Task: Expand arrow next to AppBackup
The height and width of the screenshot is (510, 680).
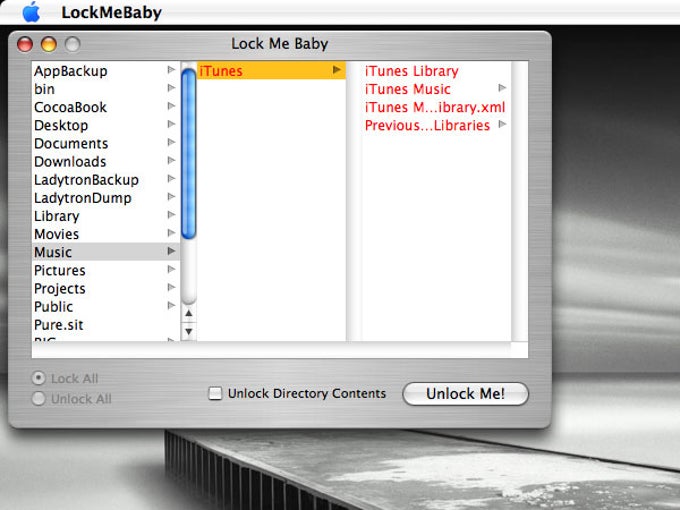Action: [x=171, y=70]
